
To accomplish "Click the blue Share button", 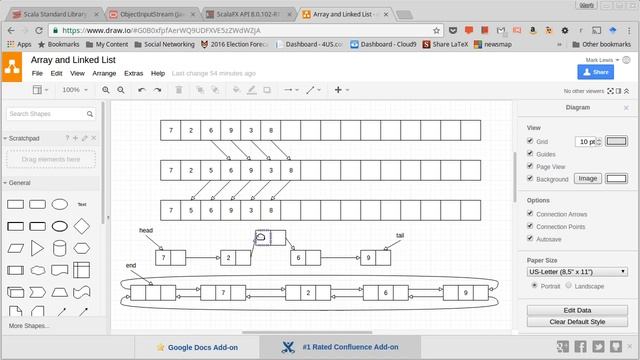I will coord(596,72).
